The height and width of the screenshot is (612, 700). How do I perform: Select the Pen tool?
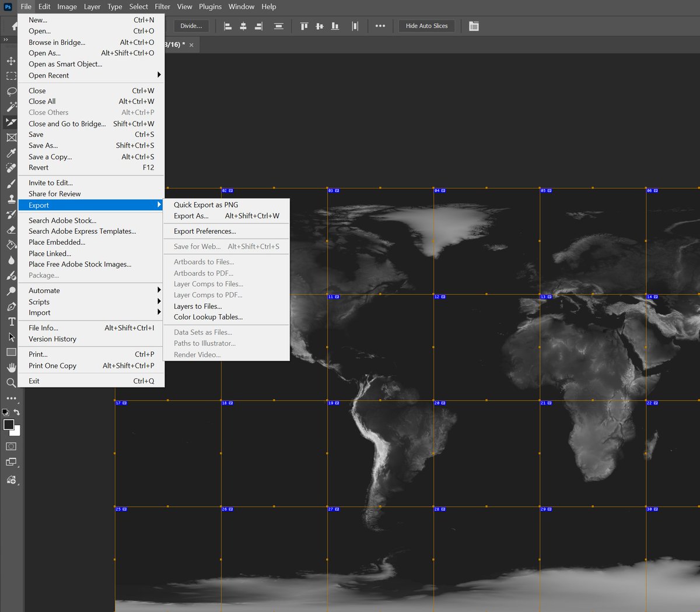11,306
